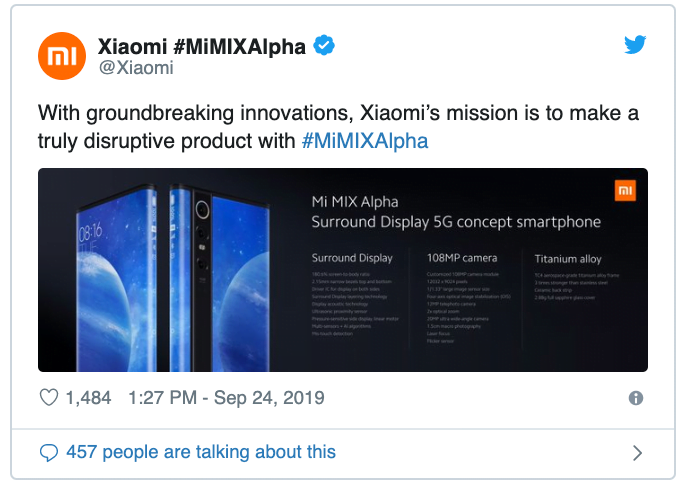Screen dimensions: 680x488
Task: Open the Mi MIX Alpha phone render
Action: [x=173, y=278]
